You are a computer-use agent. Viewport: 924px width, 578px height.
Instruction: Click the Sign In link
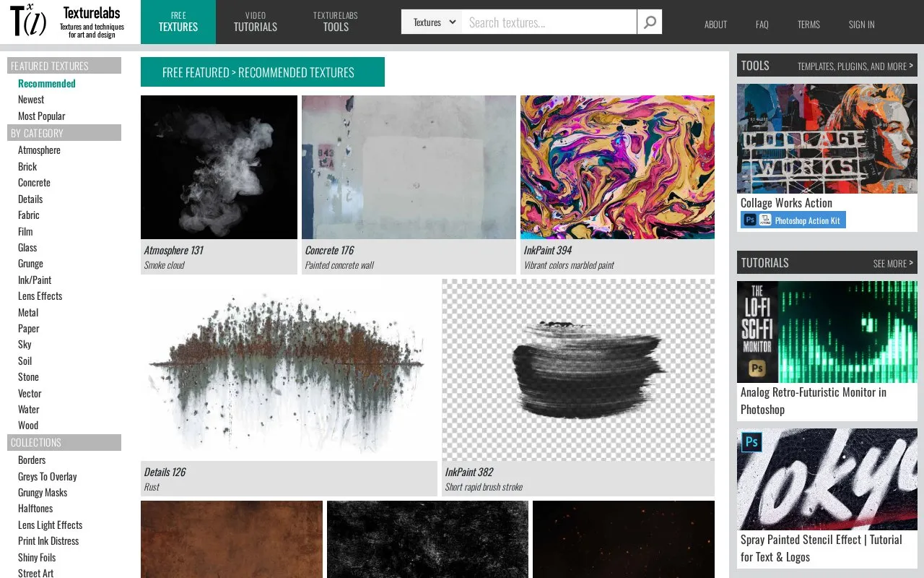tap(862, 25)
